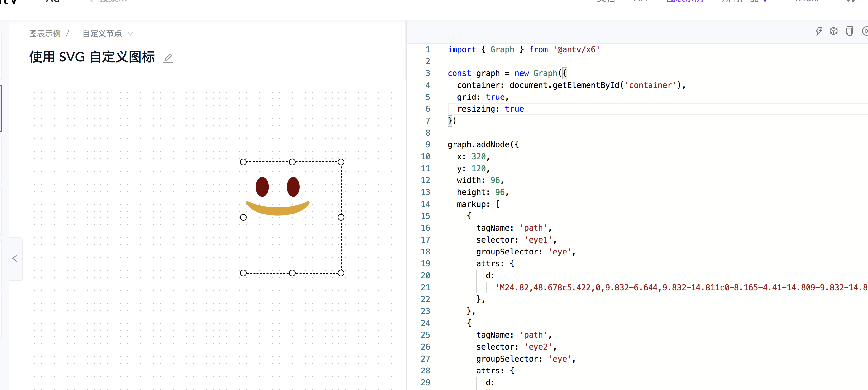Collapse the left panel with the chevron button
This screenshot has width=868, height=390.
[15, 259]
